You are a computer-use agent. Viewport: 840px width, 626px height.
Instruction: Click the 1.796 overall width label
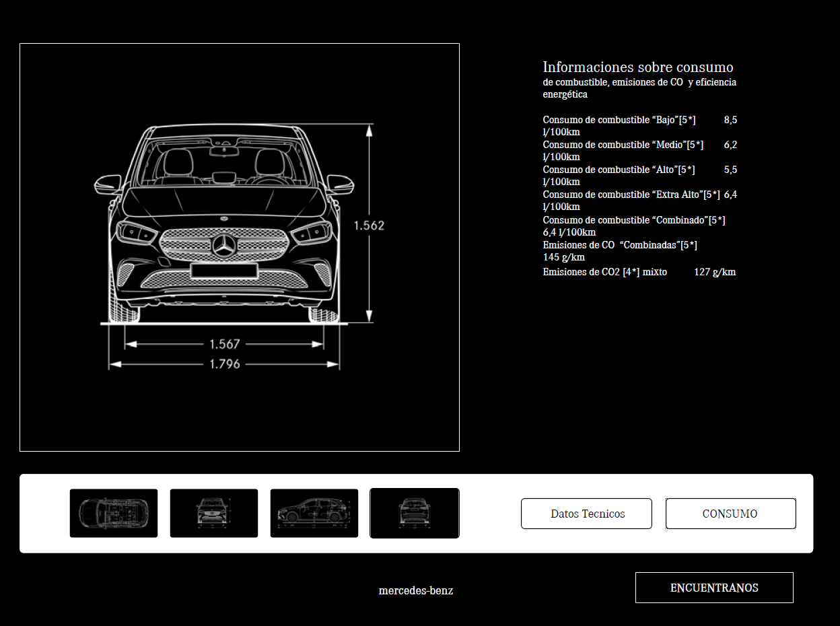[225, 364]
